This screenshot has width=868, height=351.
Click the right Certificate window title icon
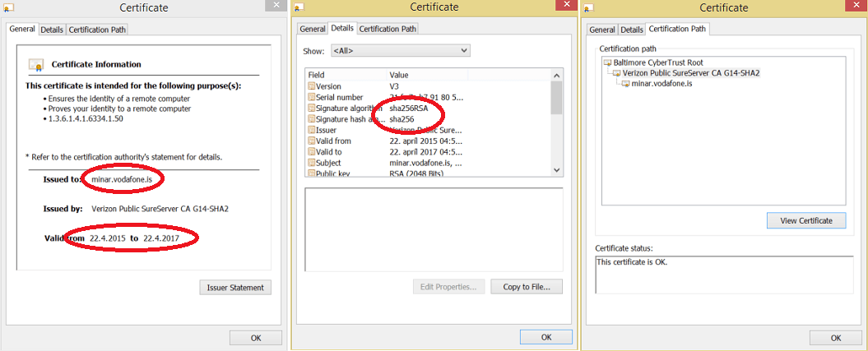coord(588,7)
